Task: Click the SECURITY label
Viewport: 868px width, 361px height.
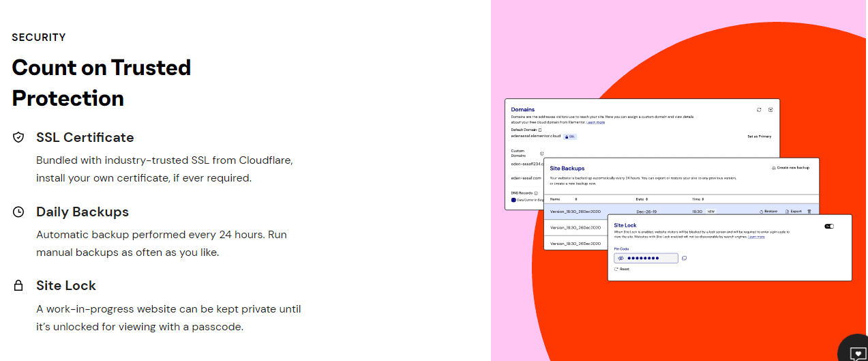Action: pyautogui.click(x=39, y=38)
